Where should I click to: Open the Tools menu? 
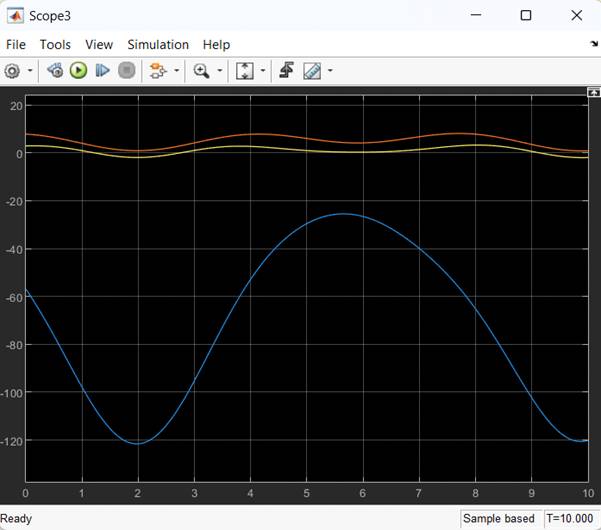click(x=55, y=45)
